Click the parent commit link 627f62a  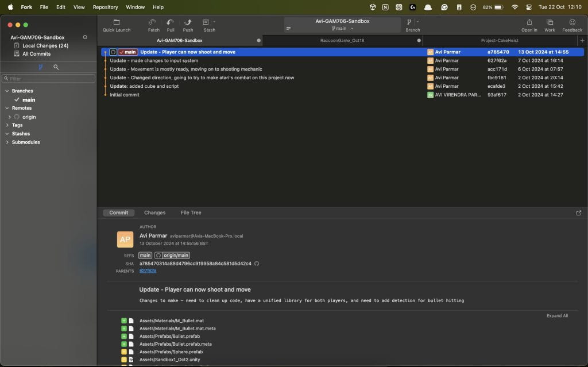pos(148,271)
